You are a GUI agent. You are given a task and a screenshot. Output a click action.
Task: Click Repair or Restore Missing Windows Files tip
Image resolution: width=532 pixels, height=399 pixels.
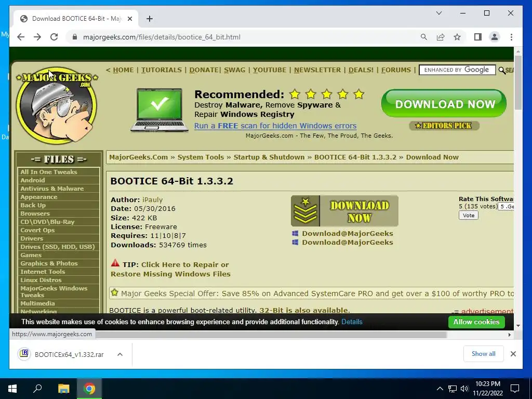coord(170,269)
